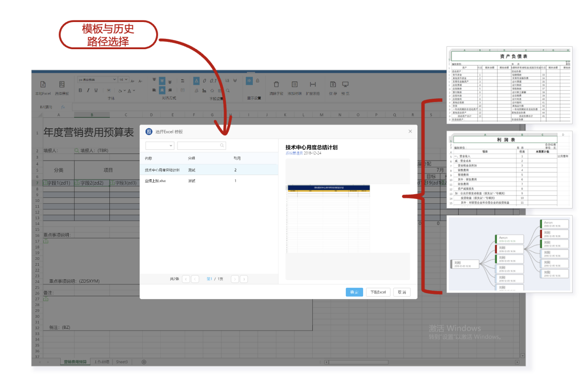Click the 清除字段 trash icon

pos(276,85)
